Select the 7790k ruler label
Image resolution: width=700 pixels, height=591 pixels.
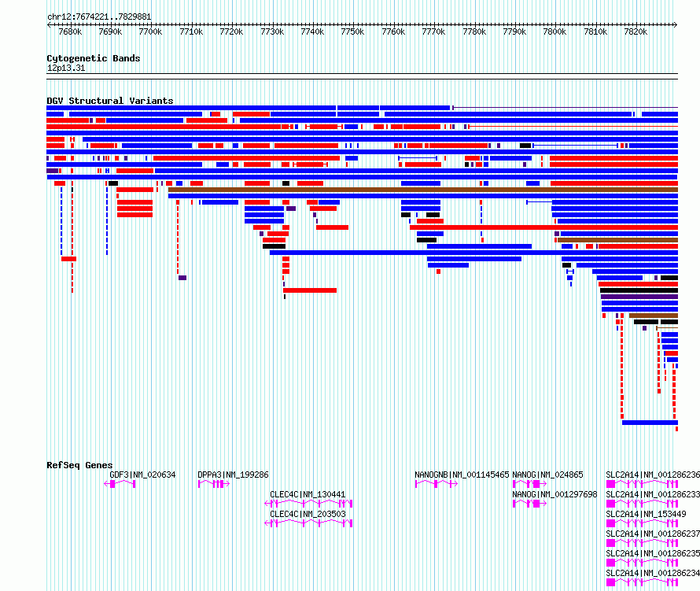click(514, 31)
